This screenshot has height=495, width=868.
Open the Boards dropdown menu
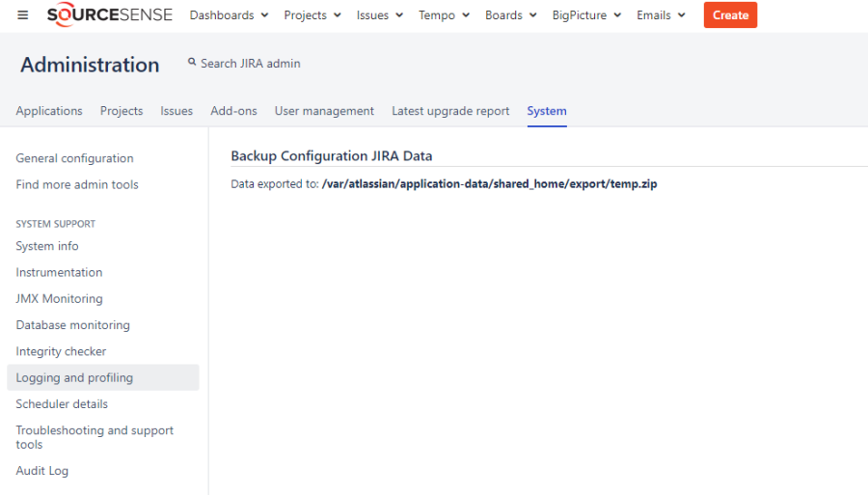pos(510,14)
